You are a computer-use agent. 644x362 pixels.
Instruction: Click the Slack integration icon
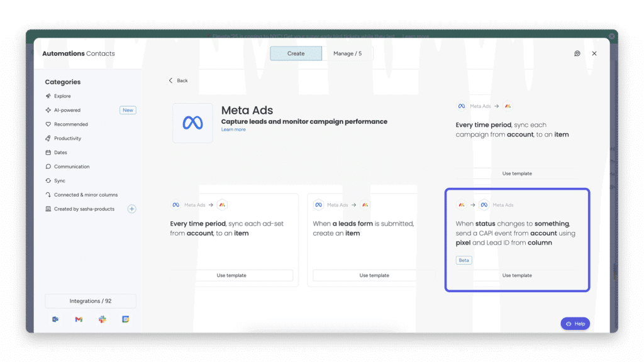[102, 319]
